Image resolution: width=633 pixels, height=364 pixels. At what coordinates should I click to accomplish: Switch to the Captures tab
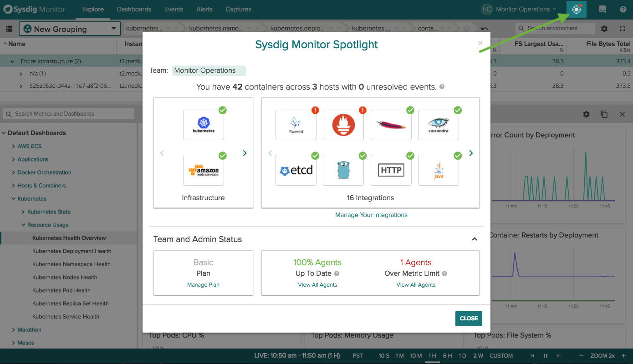[238, 9]
